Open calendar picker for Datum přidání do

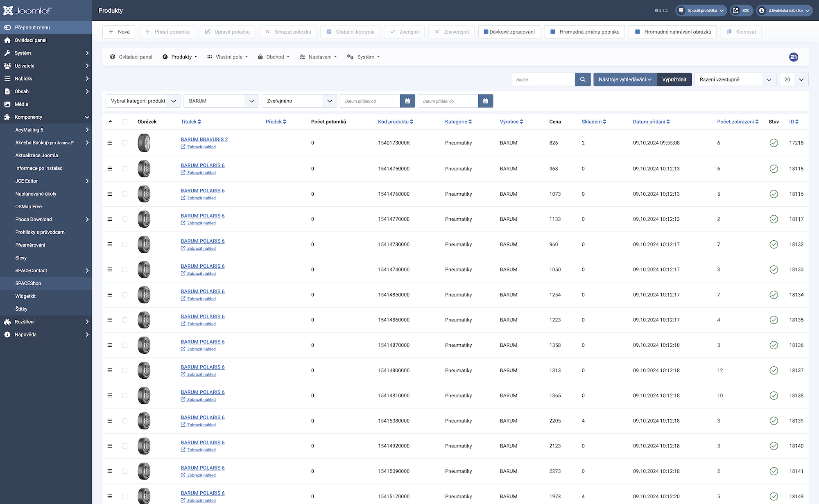tap(485, 101)
